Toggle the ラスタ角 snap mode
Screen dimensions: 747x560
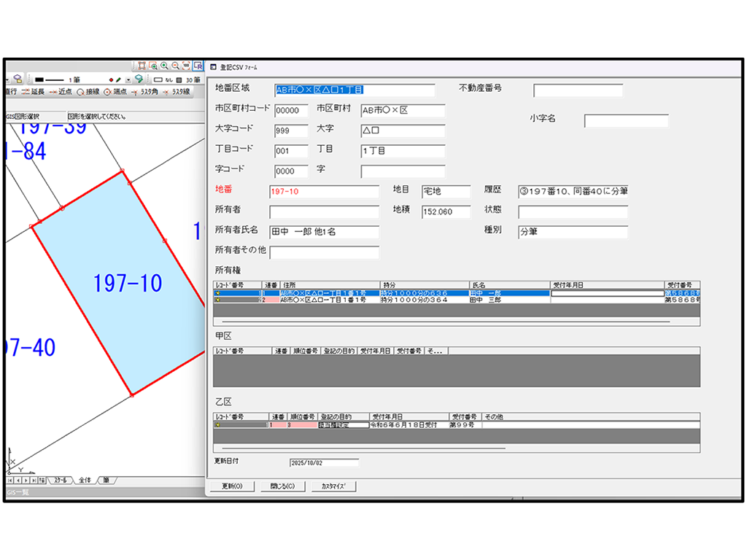click(x=145, y=92)
